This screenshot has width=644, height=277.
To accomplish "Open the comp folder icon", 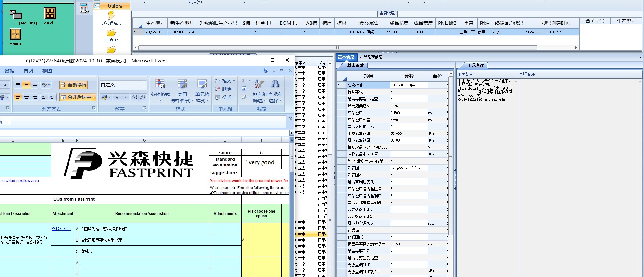I will pos(15,34).
